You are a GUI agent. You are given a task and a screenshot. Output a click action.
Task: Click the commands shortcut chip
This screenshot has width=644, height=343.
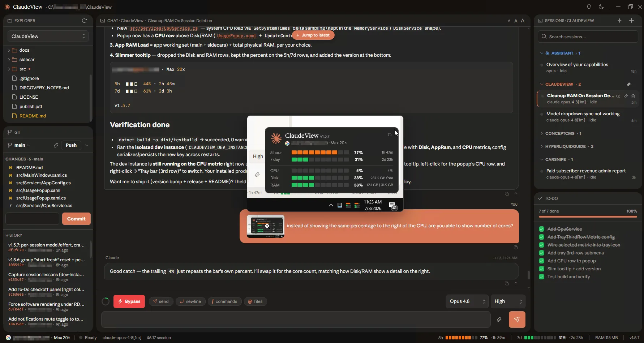(224, 301)
